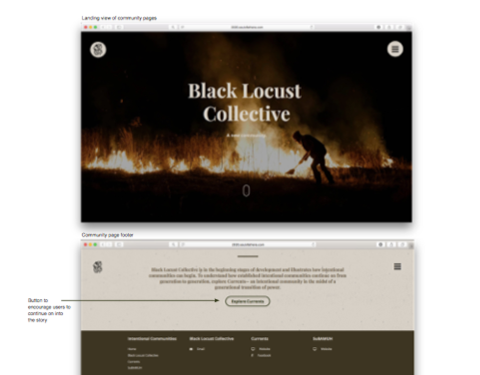Open the Website link in the last footer column

(326, 349)
